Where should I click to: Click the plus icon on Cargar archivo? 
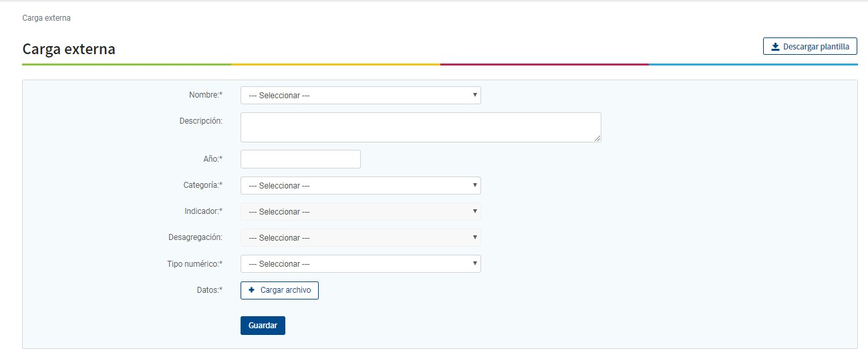[x=252, y=290]
